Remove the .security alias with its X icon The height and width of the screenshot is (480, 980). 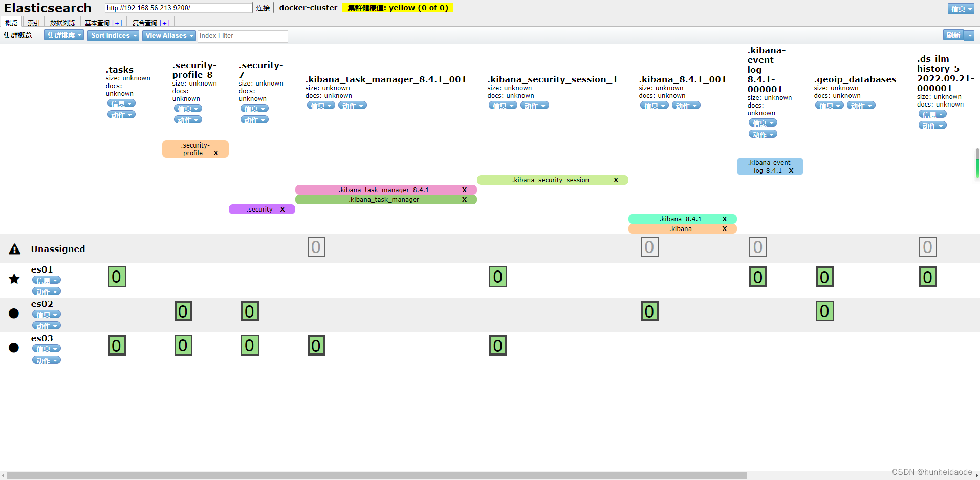point(282,209)
